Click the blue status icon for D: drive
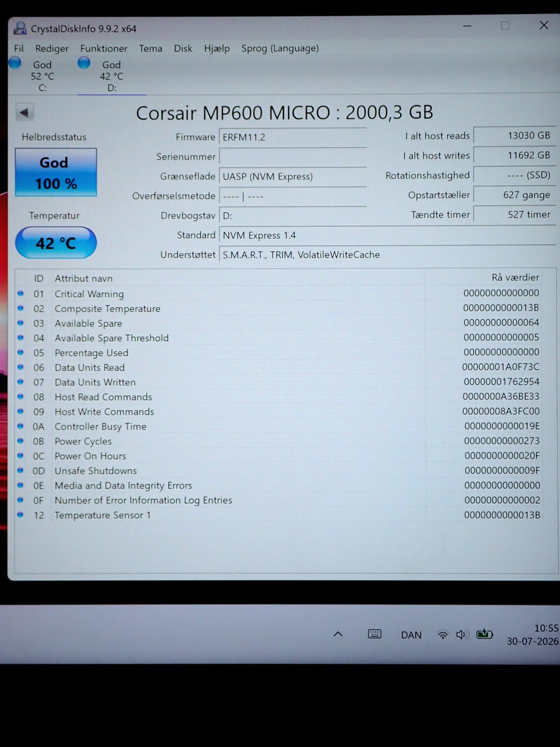 pyautogui.click(x=84, y=62)
